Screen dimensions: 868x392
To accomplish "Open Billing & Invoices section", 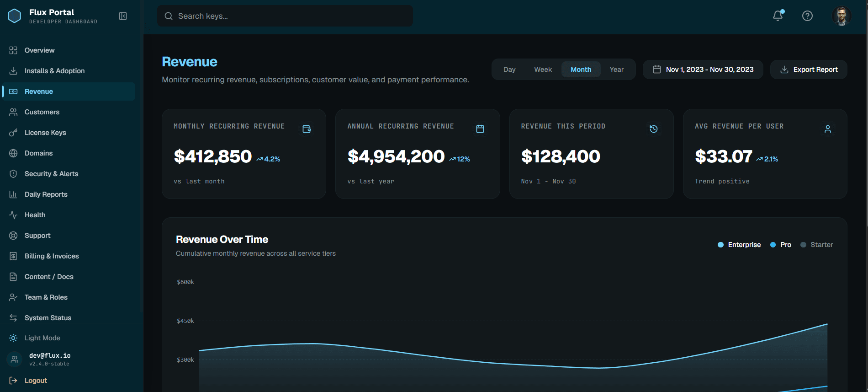I will 69,256.
